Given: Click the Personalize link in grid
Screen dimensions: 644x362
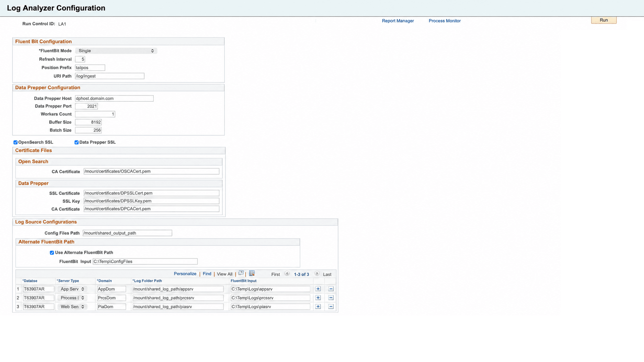Looking at the screenshot, I should point(185,274).
